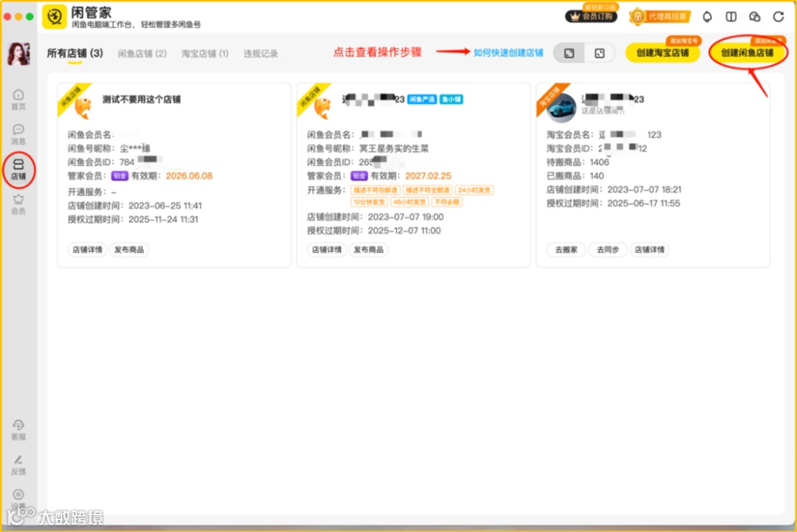Click the 描述不符包邮退 service tag
The height and width of the screenshot is (532, 797).
point(375,190)
